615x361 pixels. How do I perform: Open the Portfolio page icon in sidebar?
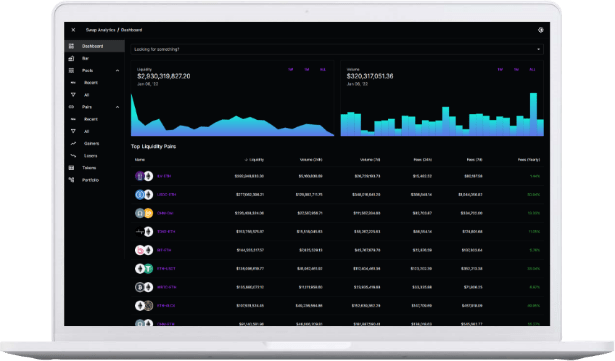[x=71, y=180]
